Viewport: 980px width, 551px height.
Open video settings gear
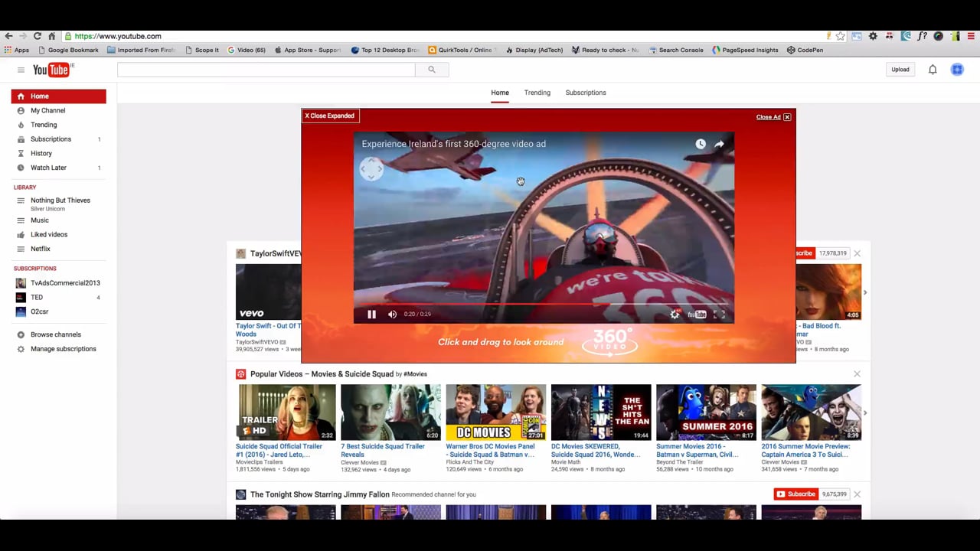(x=675, y=314)
